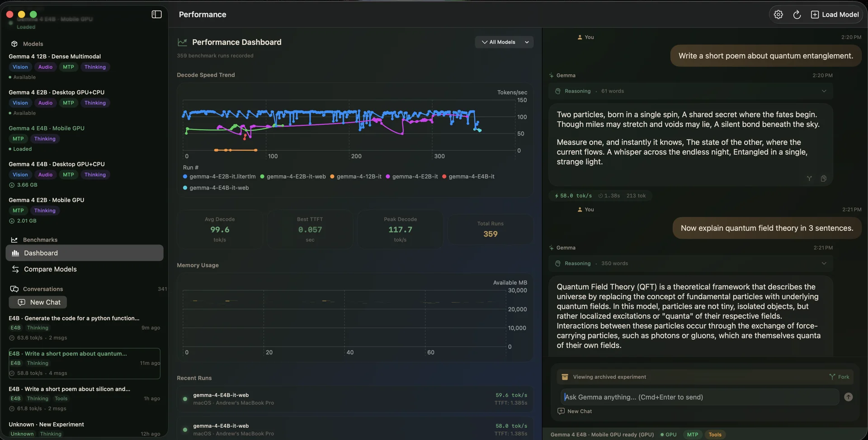Screen dimensions: 868x440
Task: Toggle gemma-4-E4B-it red legend entry
Action: (x=468, y=176)
